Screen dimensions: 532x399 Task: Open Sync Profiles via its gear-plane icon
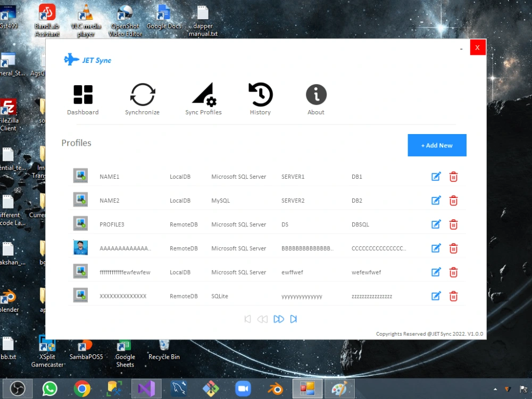[203, 93]
